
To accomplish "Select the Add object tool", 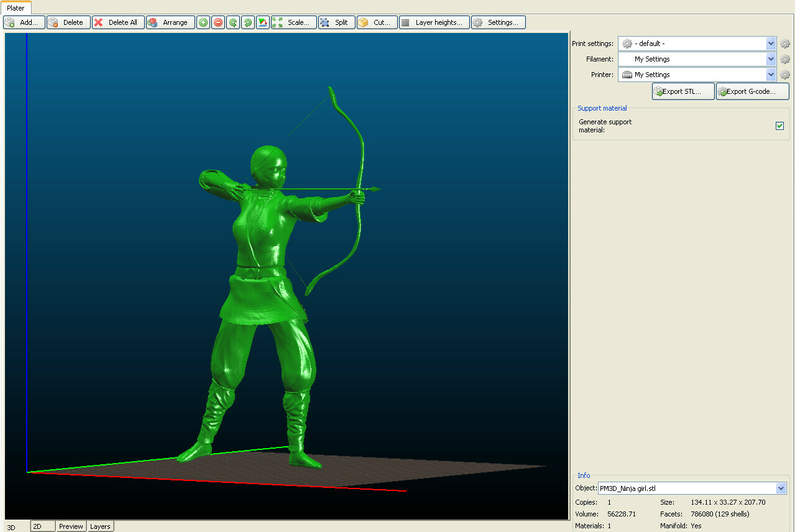I will click(24, 22).
